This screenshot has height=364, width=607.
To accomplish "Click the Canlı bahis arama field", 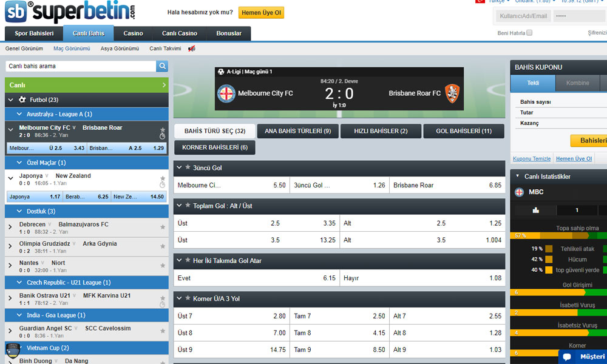I will pyautogui.click(x=81, y=66).
